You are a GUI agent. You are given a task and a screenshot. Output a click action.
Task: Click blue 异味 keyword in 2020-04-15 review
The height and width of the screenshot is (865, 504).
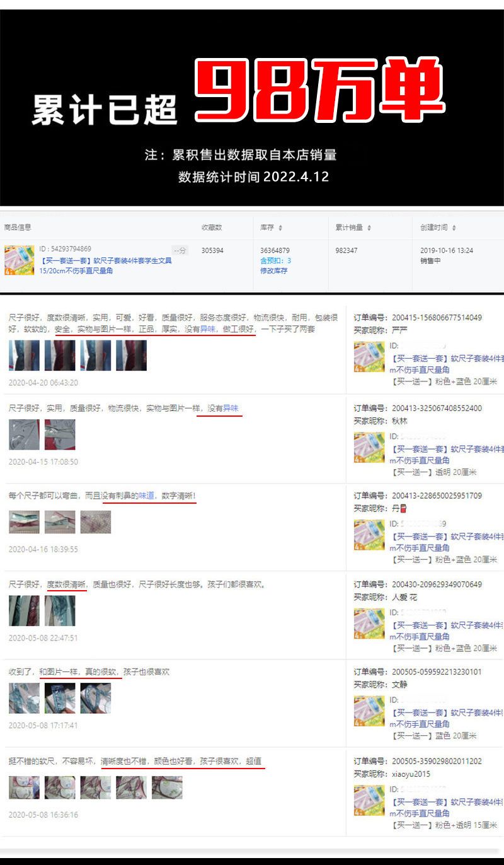click(x=231, y=409)
